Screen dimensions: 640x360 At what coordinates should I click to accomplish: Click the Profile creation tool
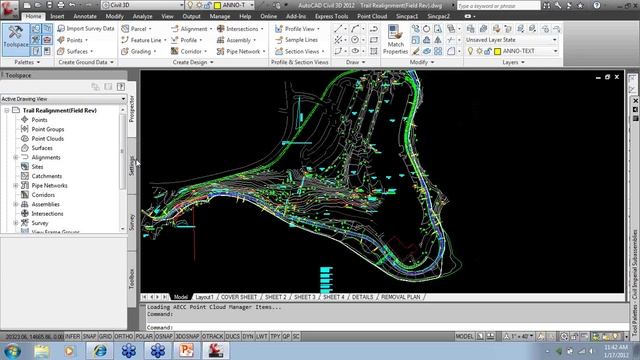click(187, 40)
